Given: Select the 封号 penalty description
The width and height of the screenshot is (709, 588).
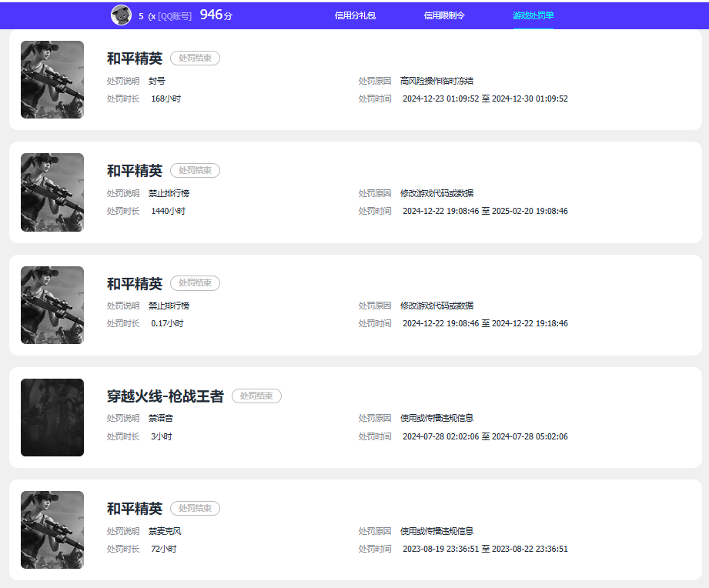Looking at the screenshot, I should pyautogui.click(x=157, y=81).
